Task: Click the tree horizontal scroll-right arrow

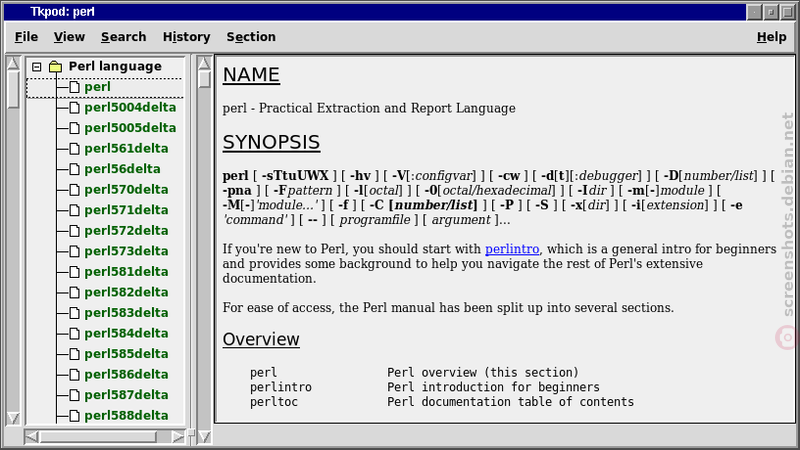Action: 177,437
